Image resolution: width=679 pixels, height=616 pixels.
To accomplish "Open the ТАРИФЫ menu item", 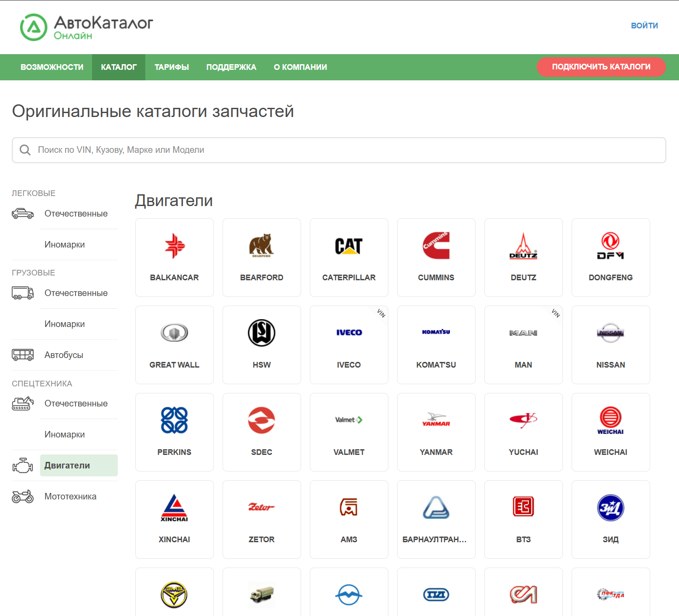I will coord(171,67).
